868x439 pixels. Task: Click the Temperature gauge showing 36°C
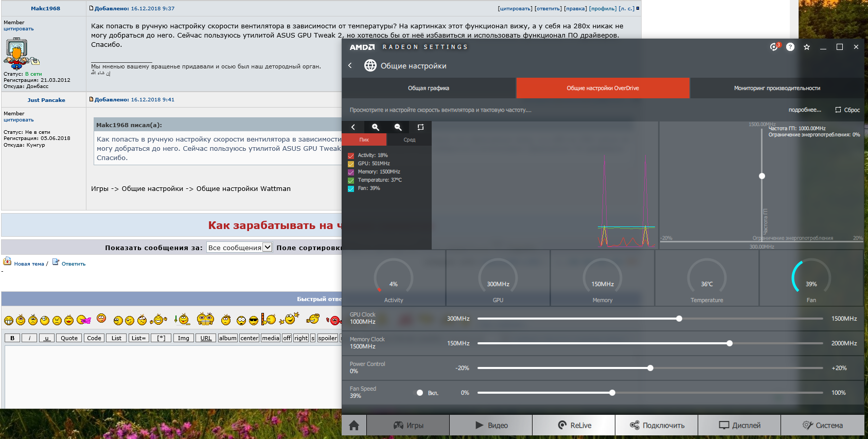coord(707,278)
